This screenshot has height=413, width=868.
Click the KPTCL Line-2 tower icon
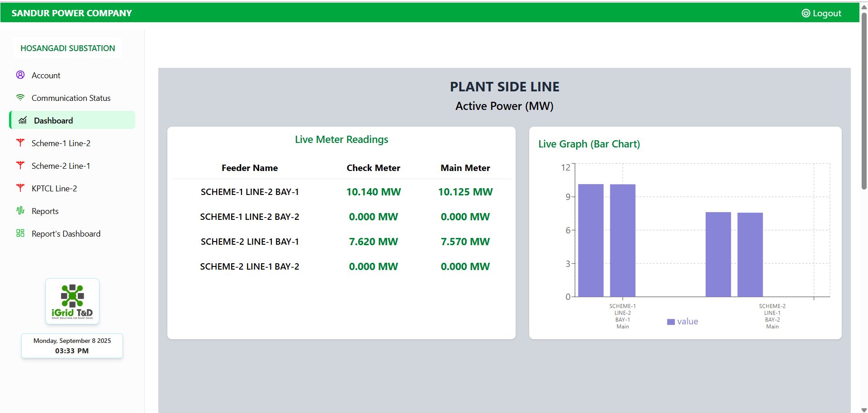pos(20,188)
